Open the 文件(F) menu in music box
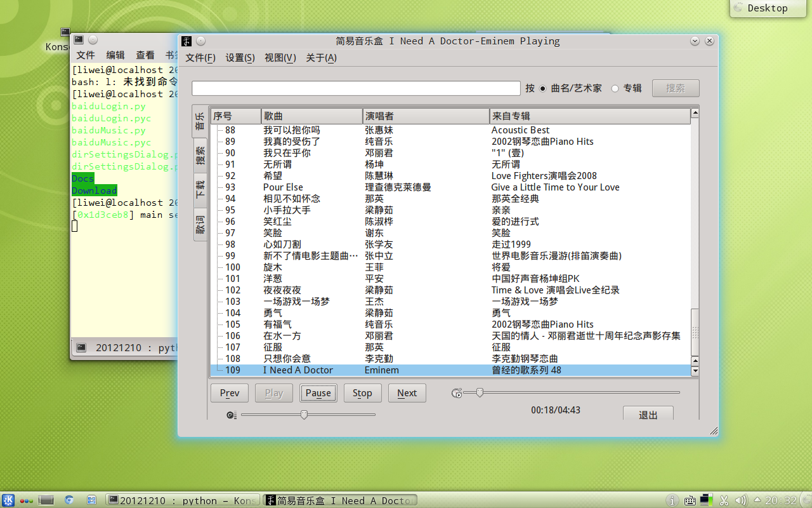812x508 pixels. 200,58
